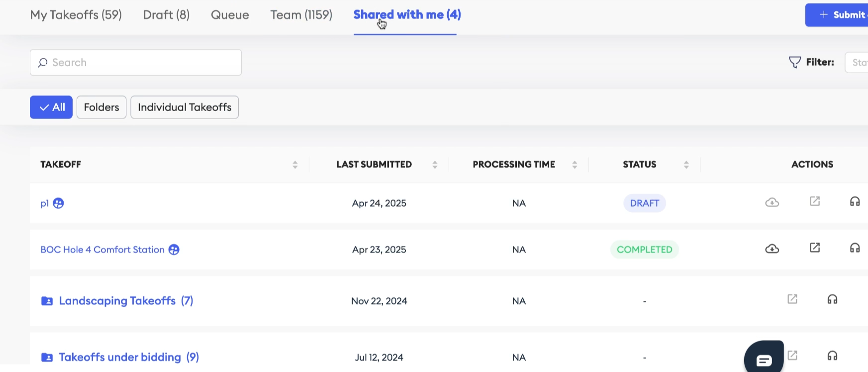This screenshot has height=372, width=868.
Task: Open BOC Hole 4 in new window icon
Action: click(x=815, y=248)
